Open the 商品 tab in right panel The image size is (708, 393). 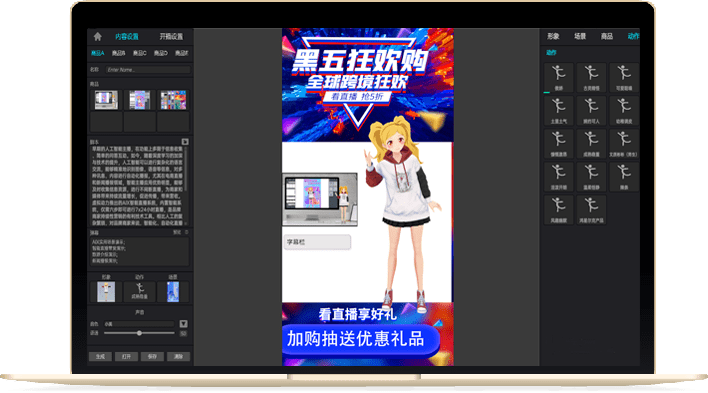click(606, 36)
